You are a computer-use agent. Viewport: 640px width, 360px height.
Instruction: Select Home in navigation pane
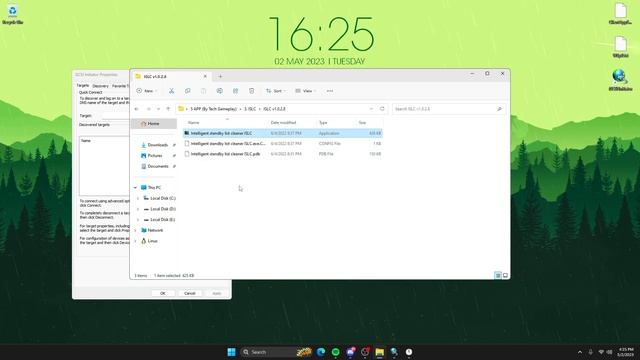(154, 124)
